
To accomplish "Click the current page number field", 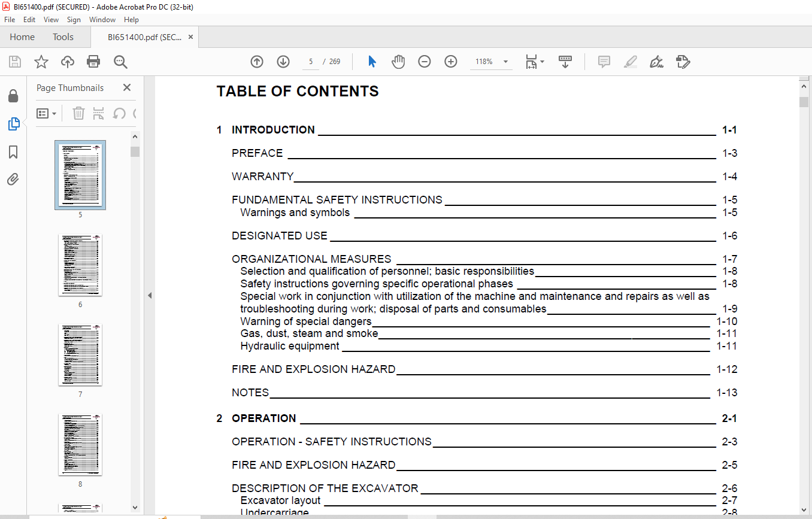I will click(x=311, y=62).
